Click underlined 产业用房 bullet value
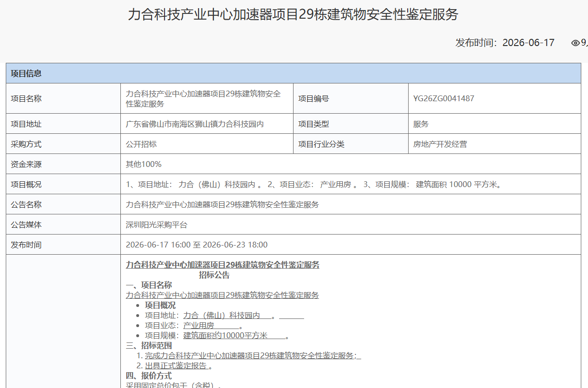This screenshot has width=588, height=388. point(199,326)
